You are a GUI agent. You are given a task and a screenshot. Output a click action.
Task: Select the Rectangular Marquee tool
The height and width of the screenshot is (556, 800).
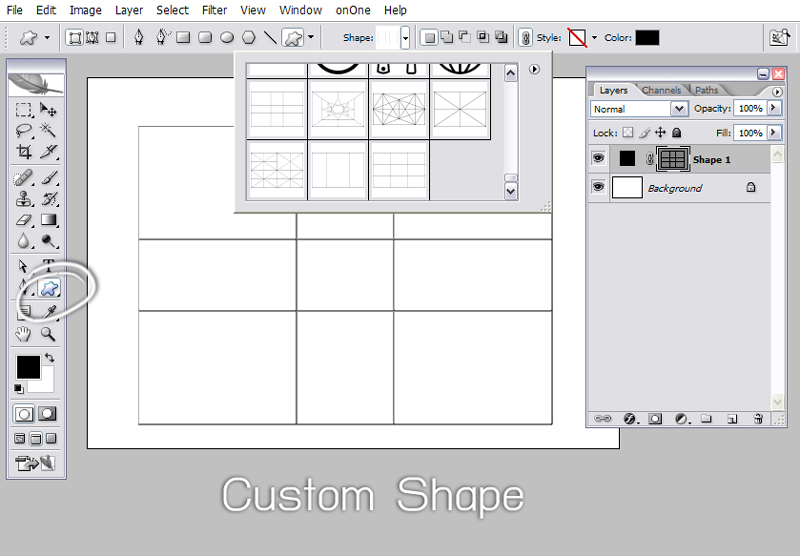coord(23,110)
